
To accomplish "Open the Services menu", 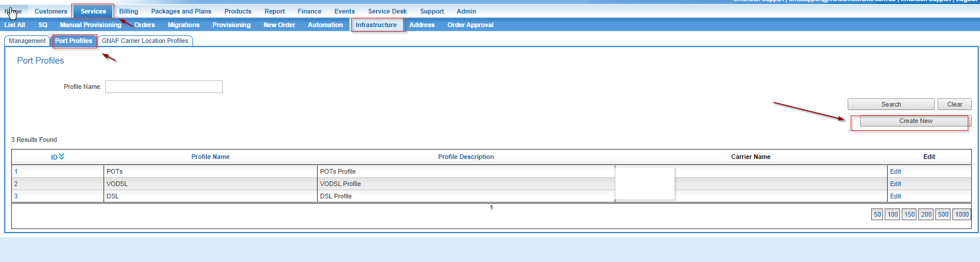I will coord(93,11).
